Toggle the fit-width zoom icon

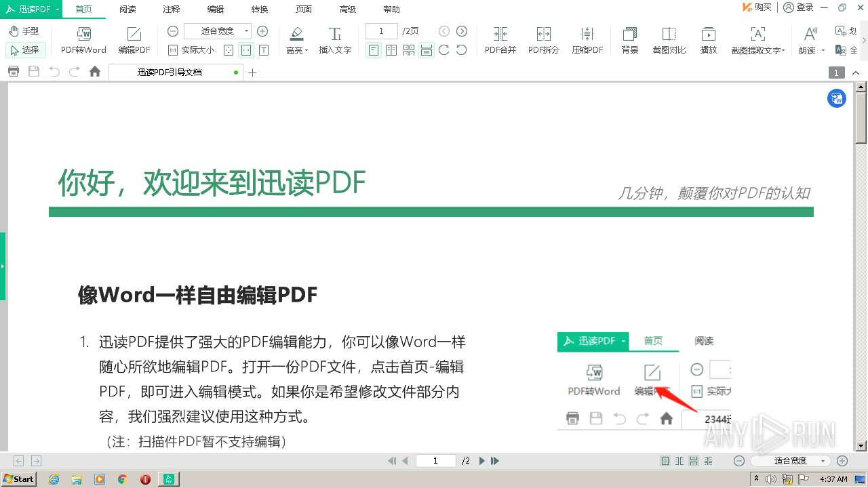246,49
